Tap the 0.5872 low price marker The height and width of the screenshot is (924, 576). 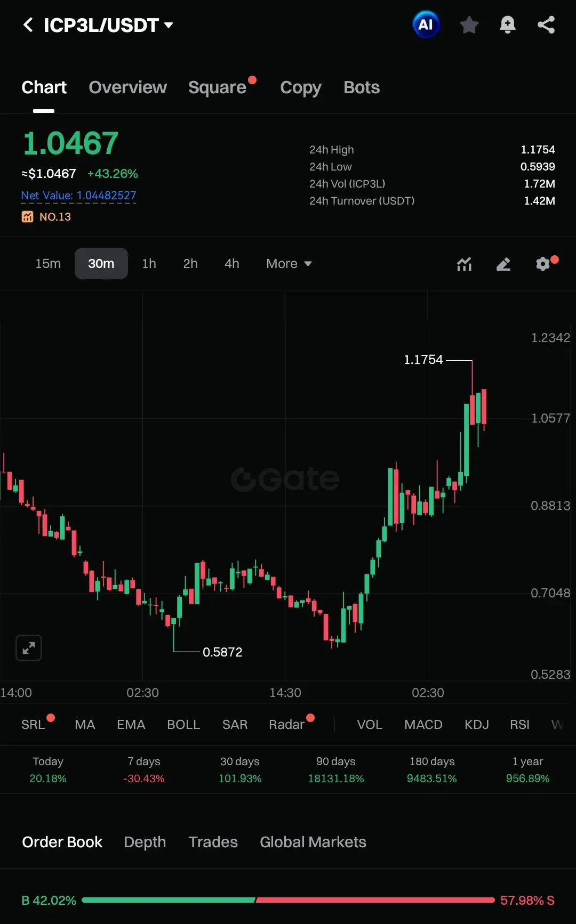[x=222, y=652]
